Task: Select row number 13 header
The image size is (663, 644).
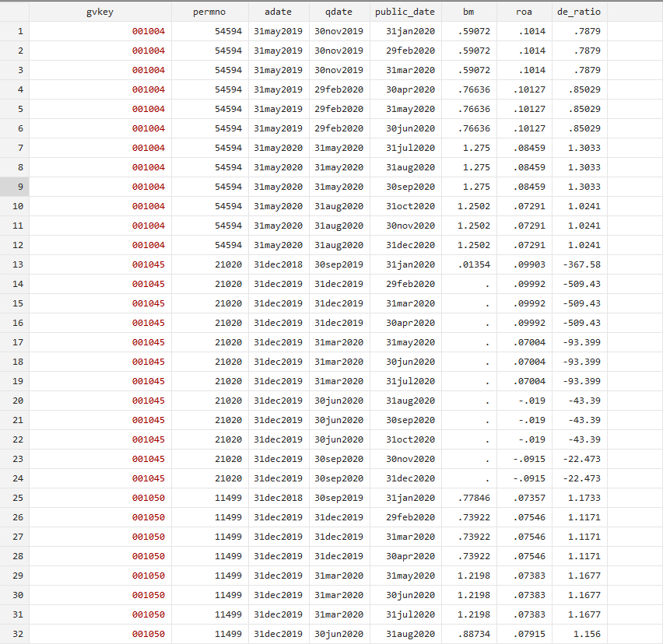Action: click(14, 264)
